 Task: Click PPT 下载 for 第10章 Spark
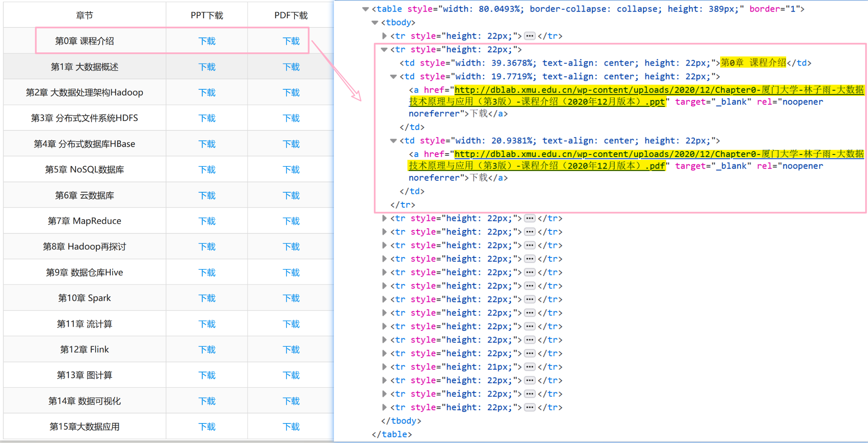pyautogui.click(x=206, y=298)
